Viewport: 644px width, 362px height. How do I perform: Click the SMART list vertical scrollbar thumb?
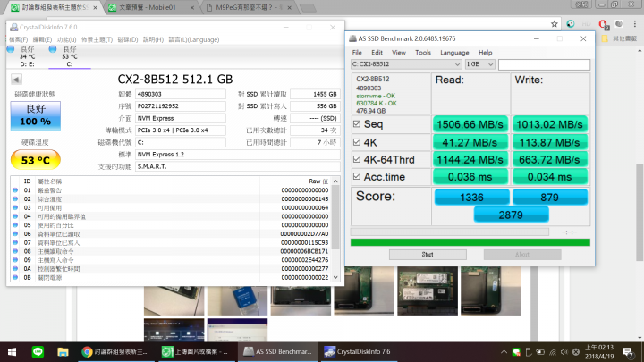coord(335,217)
